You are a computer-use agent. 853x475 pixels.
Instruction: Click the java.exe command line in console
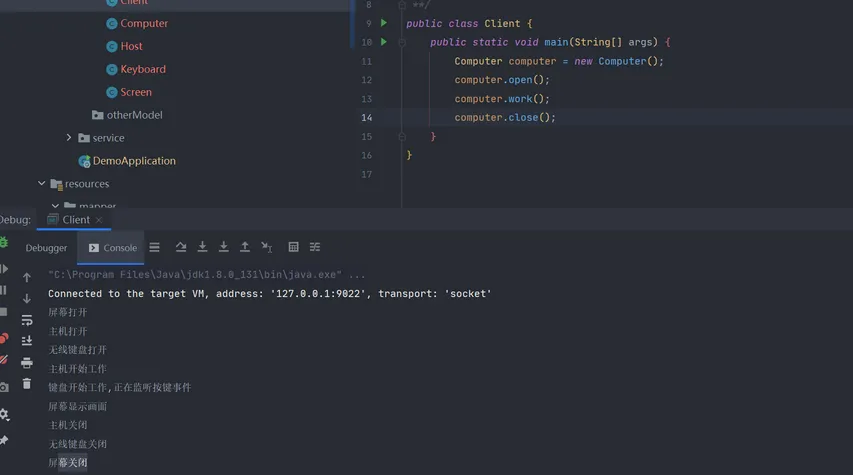tap(206, 275)
